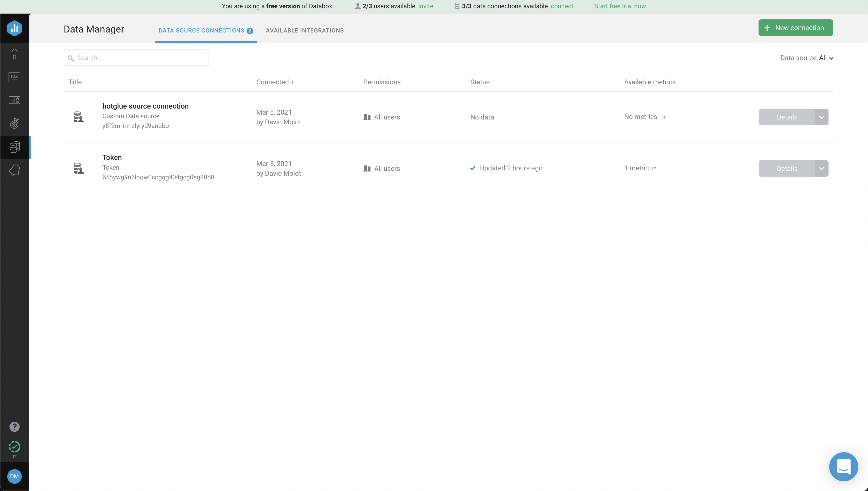Click the connections count badge 2

tap(250, 31)
